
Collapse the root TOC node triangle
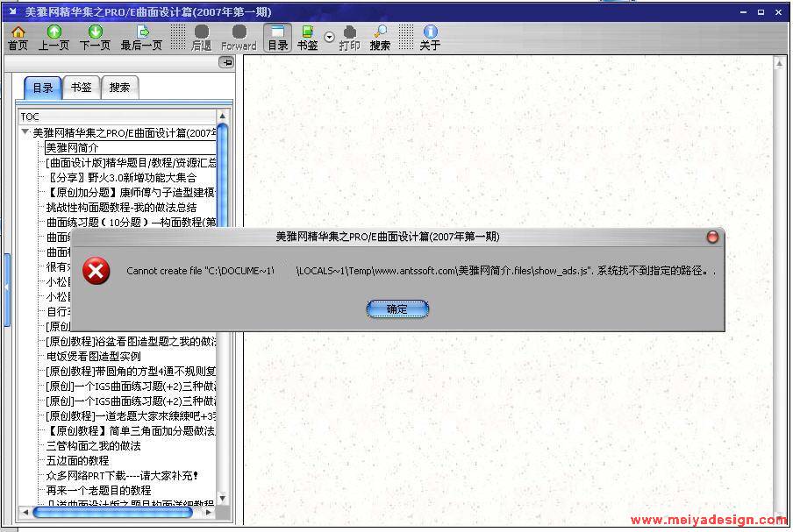[x=25, y=131]
